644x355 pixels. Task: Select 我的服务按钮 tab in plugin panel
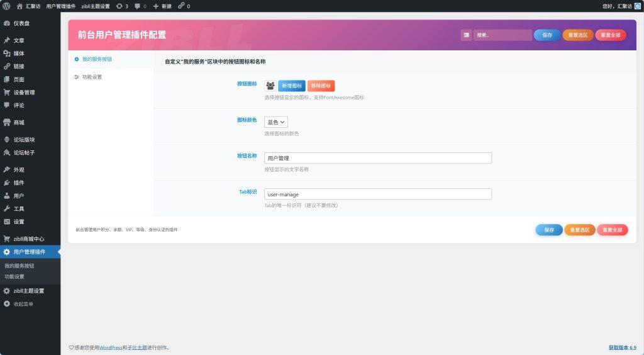tap(111, 59)
